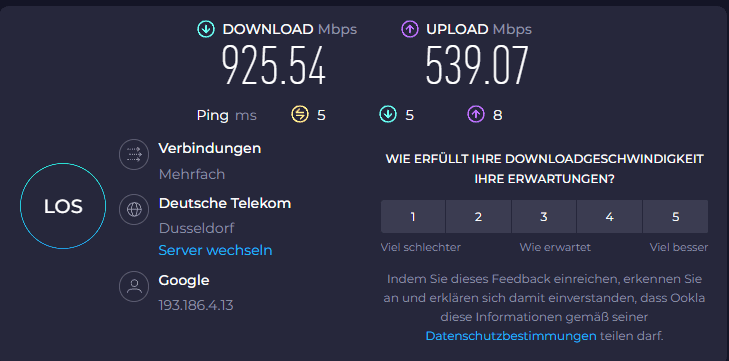Click the 925.54 download result

[x=273, y=65]
